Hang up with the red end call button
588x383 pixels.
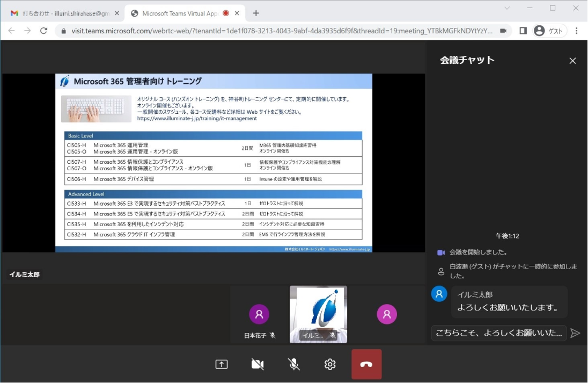(366, 364)
